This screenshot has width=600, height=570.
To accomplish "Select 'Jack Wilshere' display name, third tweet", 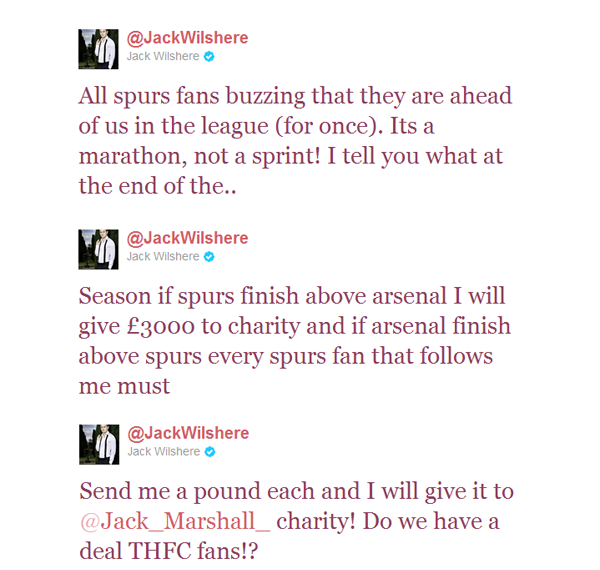I will [164, 452].
